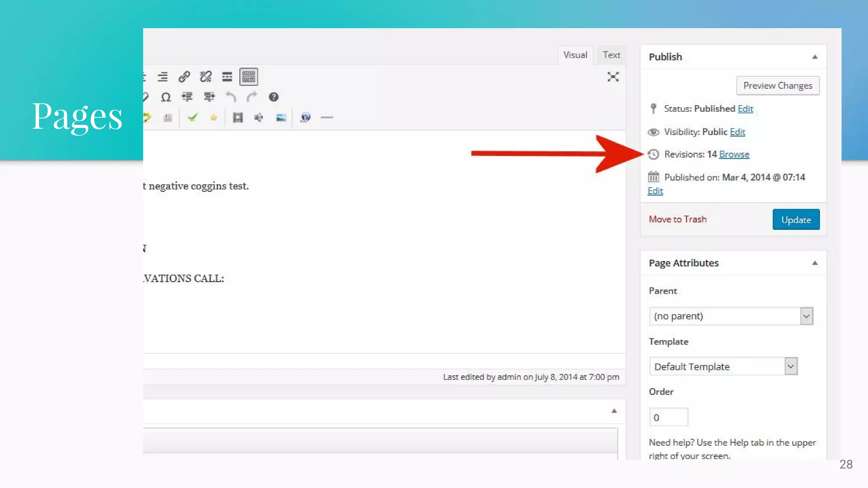
Task: Click the Undo arrow in editor toolbar
Action: point(231,97)
